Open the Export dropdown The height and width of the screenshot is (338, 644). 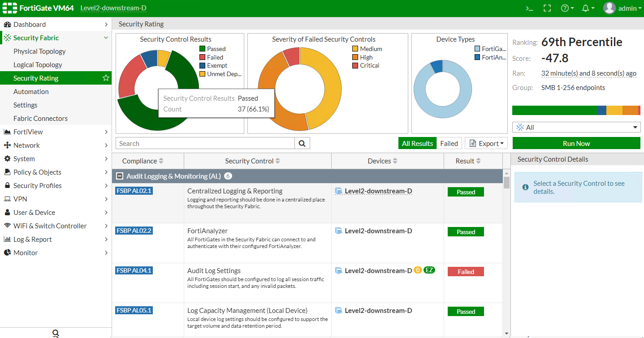[486, 143]
